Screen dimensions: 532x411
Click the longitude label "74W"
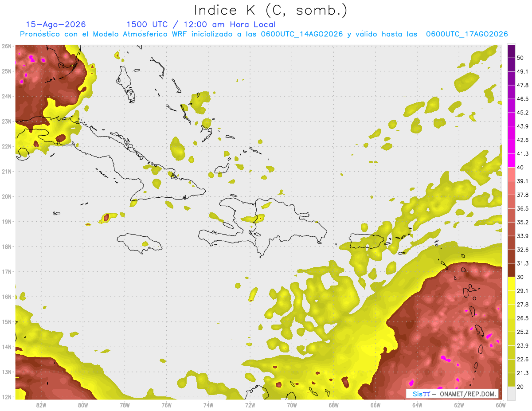pos(208,405)
